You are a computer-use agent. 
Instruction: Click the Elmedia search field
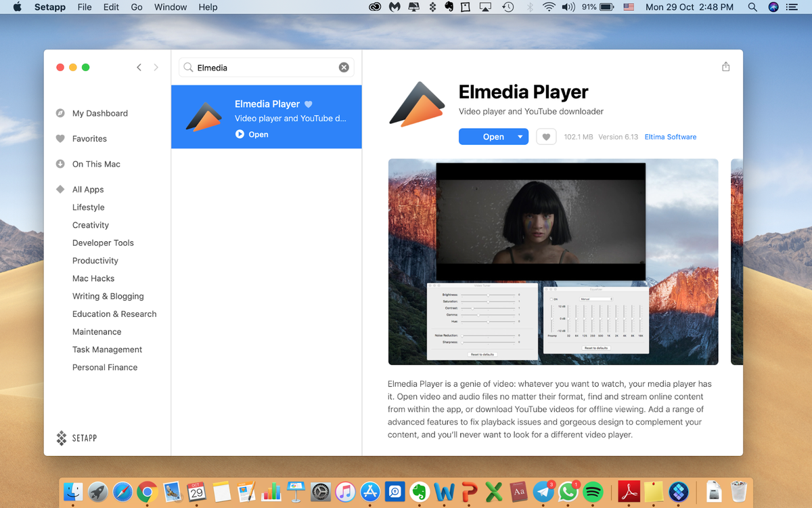click(265, 67)
